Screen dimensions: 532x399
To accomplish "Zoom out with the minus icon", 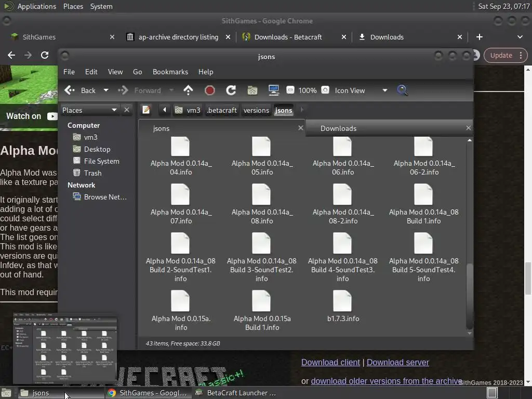I will 290,90.
